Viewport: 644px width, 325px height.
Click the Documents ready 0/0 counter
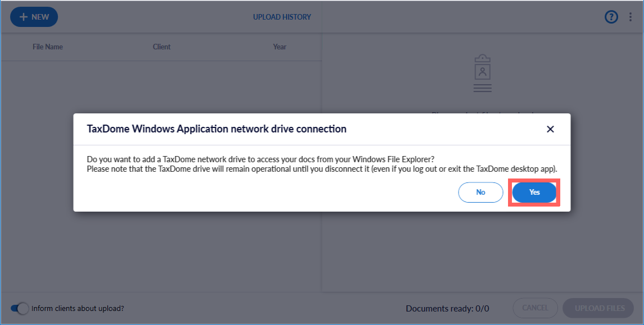[447, 308]
